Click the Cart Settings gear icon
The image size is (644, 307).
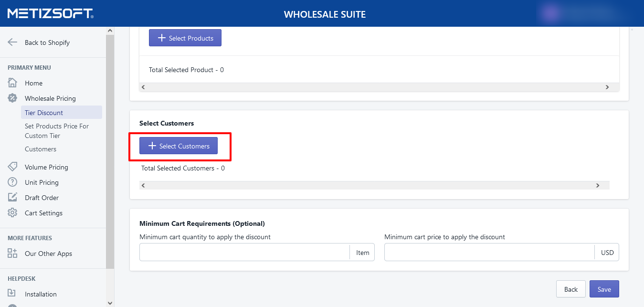(12, 213)
